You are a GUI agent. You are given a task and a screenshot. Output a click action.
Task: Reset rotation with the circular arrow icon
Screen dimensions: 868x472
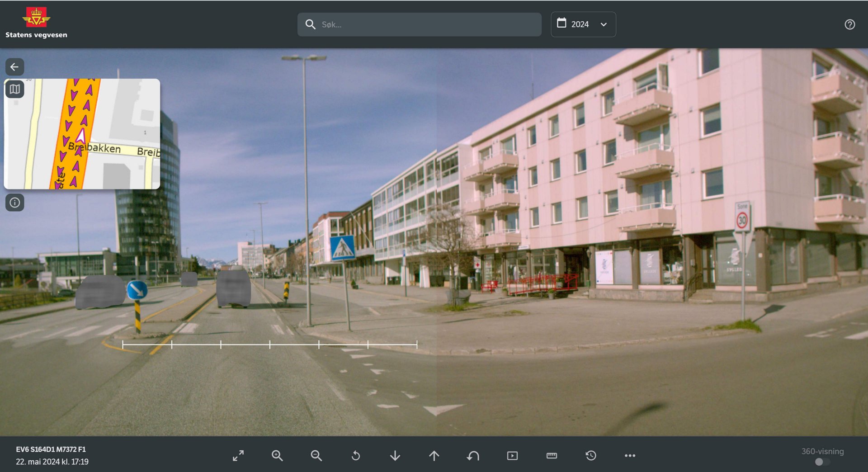[x=356, y=456]
